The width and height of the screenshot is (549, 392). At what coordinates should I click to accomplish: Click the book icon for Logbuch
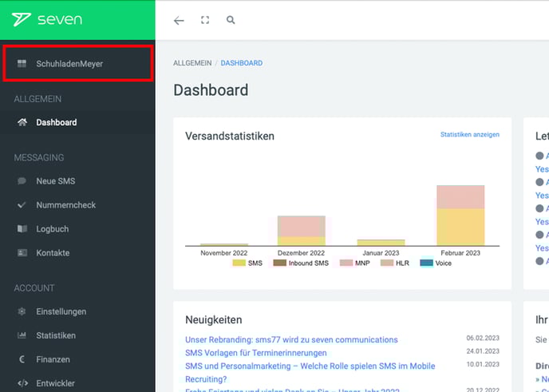pos(22,229)
